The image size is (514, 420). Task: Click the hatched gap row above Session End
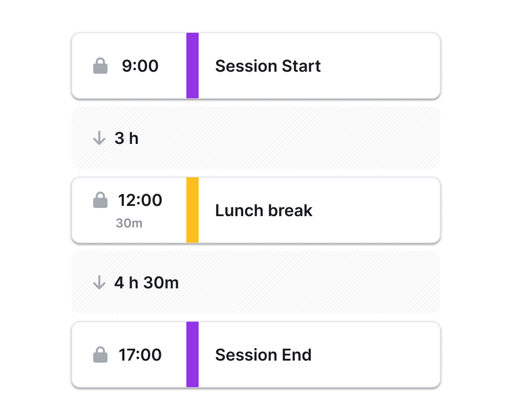(307, 283)
